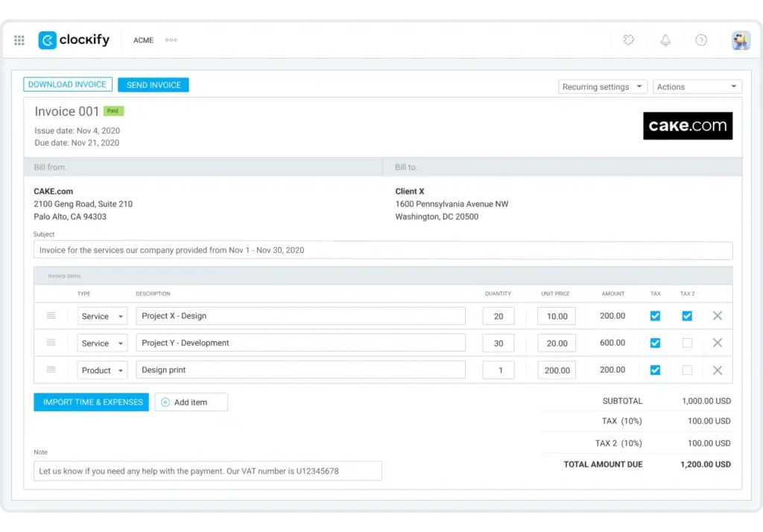
Task: Change the Product type dropdown for Design print
Action: (x=102, y=370)
